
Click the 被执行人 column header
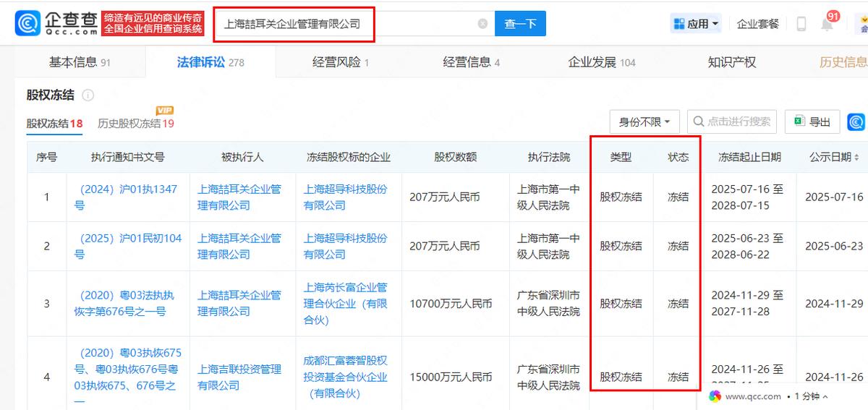[x=242, y=157]
